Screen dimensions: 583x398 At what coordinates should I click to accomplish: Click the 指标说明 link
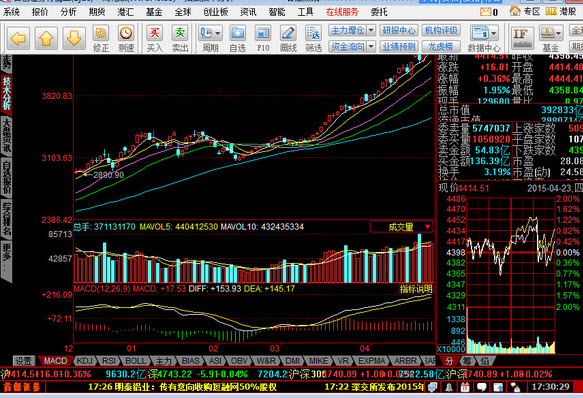(x=416, y=289)
